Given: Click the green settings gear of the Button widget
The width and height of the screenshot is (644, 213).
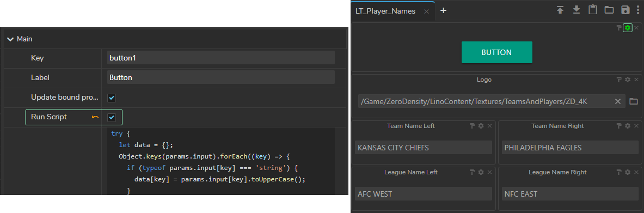Looking at the screenshot, I should [628, 28].
